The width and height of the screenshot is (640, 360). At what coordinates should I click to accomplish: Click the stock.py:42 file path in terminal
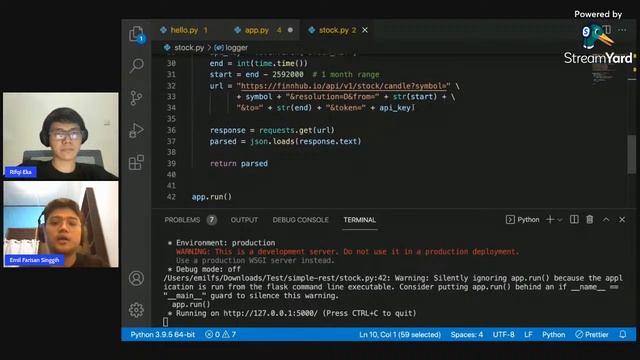(x=275, y=278)
